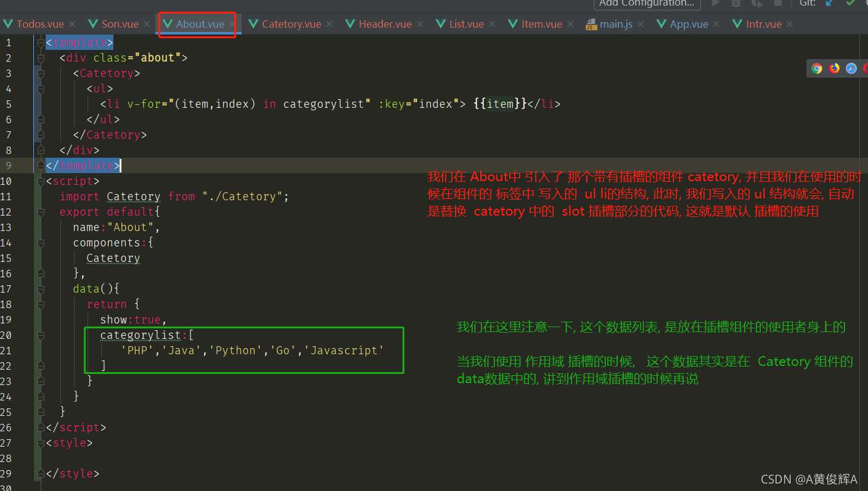Fold the ul block at line 4
Screen dimensions: 868x491
(41, 89)
